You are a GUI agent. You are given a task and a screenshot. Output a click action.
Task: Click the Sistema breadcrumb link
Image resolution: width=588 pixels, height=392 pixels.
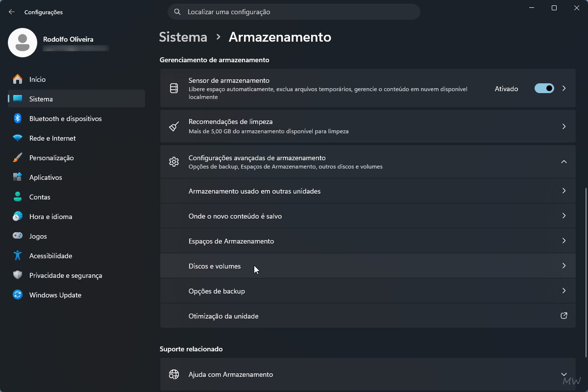183,37
